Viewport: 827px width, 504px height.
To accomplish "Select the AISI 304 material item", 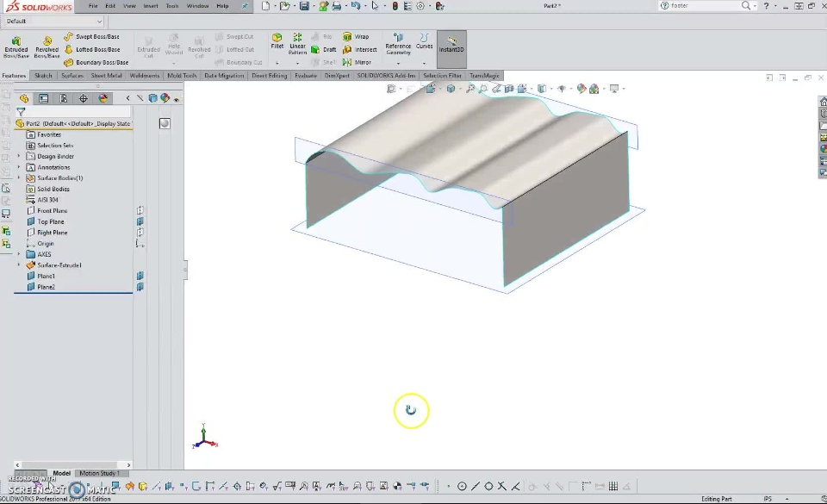I will point(42,200).
